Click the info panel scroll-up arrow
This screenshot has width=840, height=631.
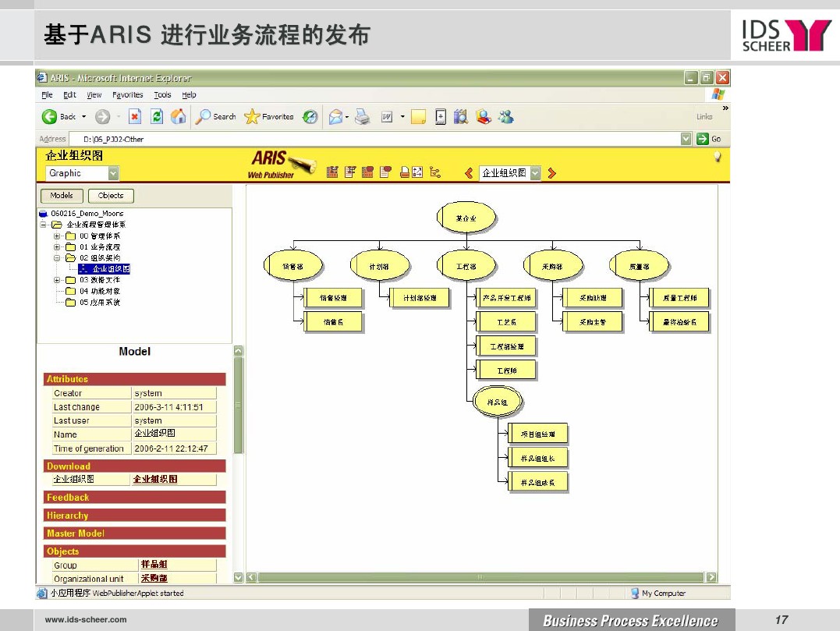point(239,351)
